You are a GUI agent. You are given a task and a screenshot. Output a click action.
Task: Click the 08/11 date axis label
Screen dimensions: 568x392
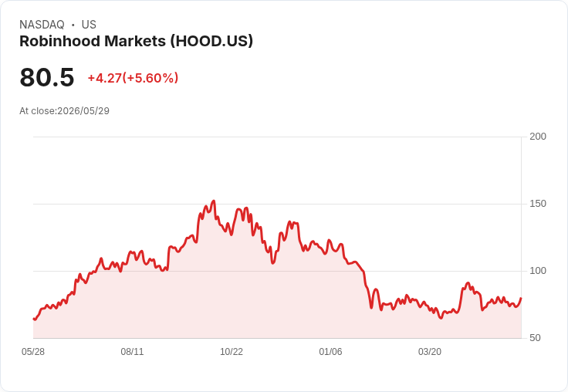click(x=132, y=352)
